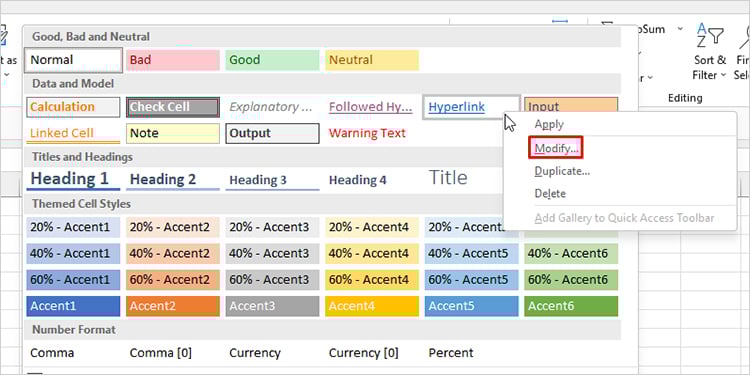Apply the Warning Text style
This screenshot has width=750, height=375.
coord(372,133)
